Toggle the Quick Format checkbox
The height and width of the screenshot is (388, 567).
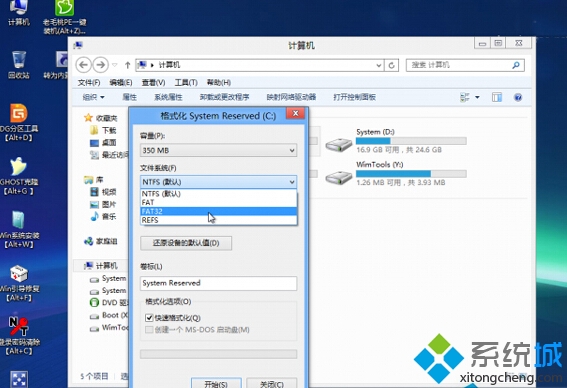tap(149, 318)
